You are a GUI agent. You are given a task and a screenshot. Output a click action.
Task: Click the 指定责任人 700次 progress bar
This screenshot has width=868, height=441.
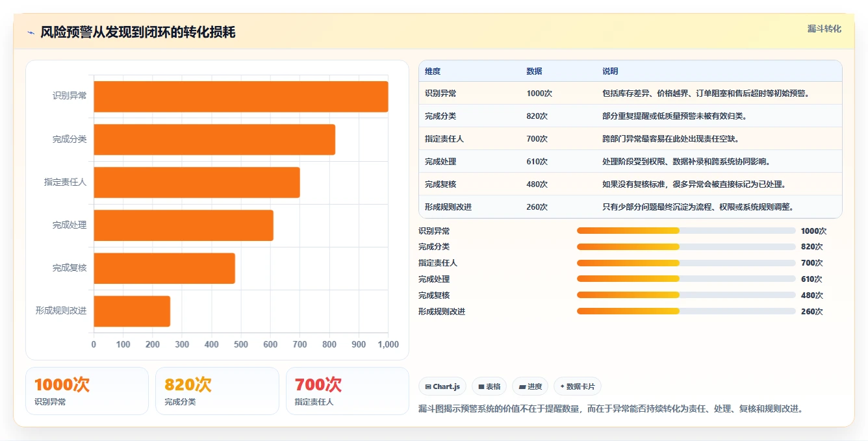[x=686, y=263]
